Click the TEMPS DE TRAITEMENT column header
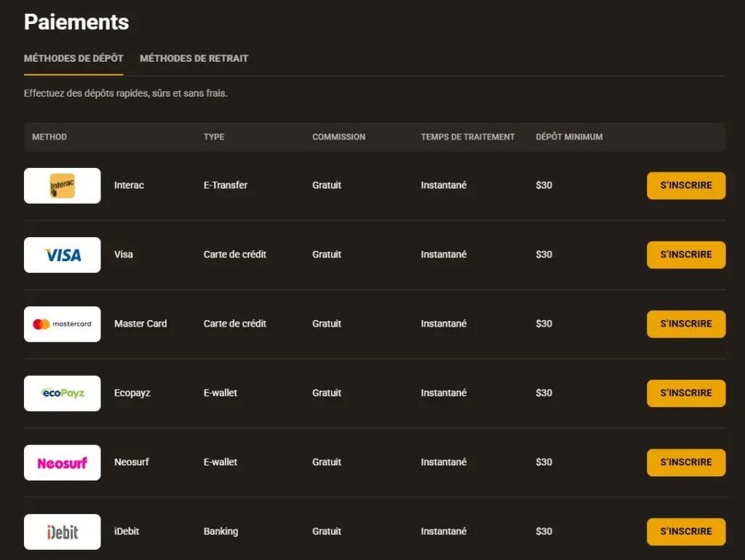Viewport: 745px width, 560px height. 468,137
